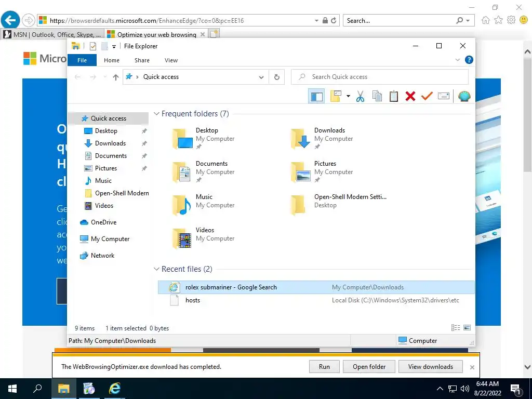Image resolution: width=532 pixels, height=399 pixels.
Task: Open Customize Quick Access Toolbar dropdown
Action: point(114,46)
